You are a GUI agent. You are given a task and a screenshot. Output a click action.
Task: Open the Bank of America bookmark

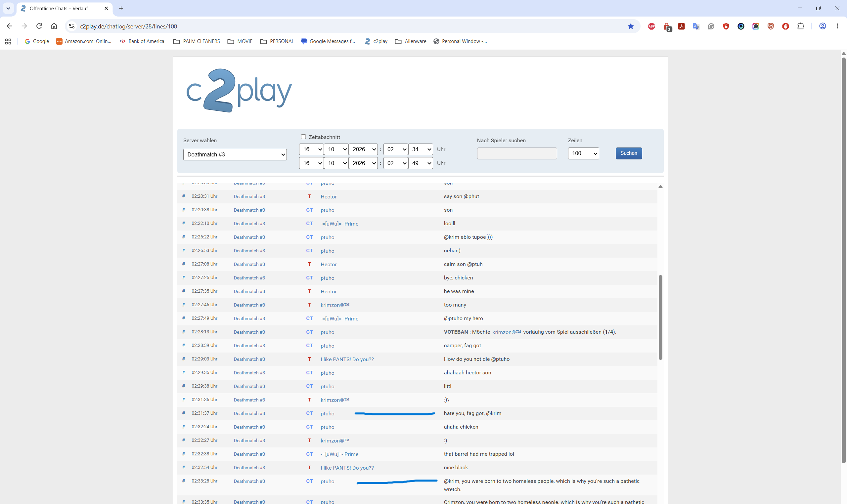[142, 41]
